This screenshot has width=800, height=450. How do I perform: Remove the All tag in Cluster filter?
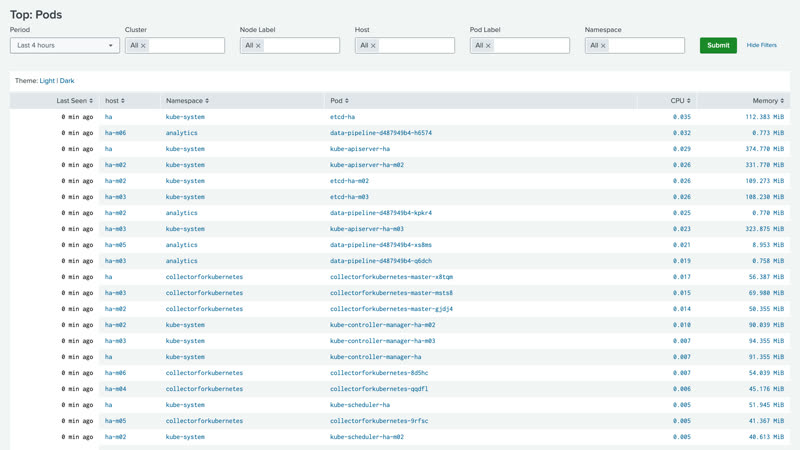coord(143,46)
